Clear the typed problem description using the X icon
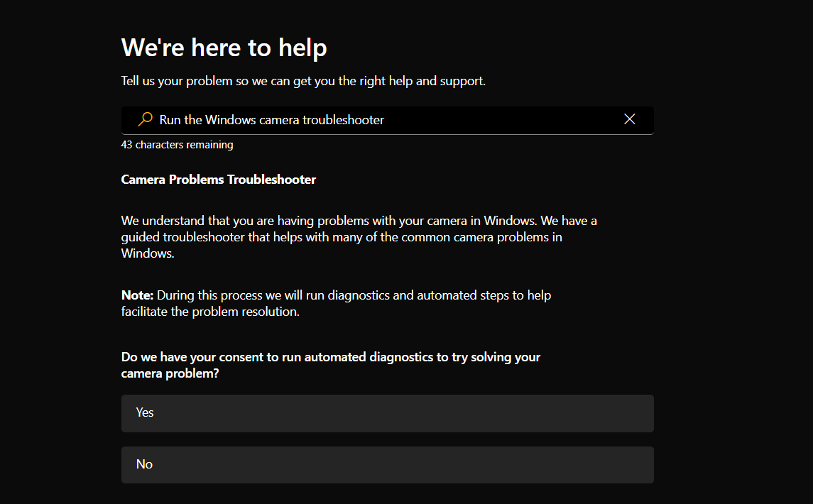 630,119
